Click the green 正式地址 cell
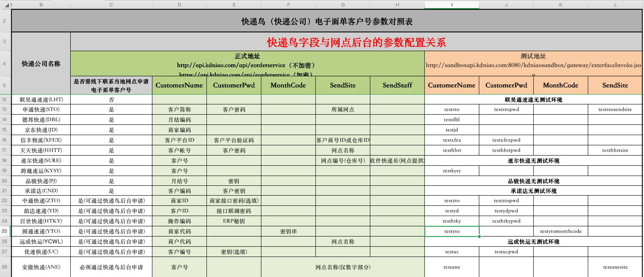Viewport: 644px width, 277px height. pyautogui.click(x=247, y=63)
